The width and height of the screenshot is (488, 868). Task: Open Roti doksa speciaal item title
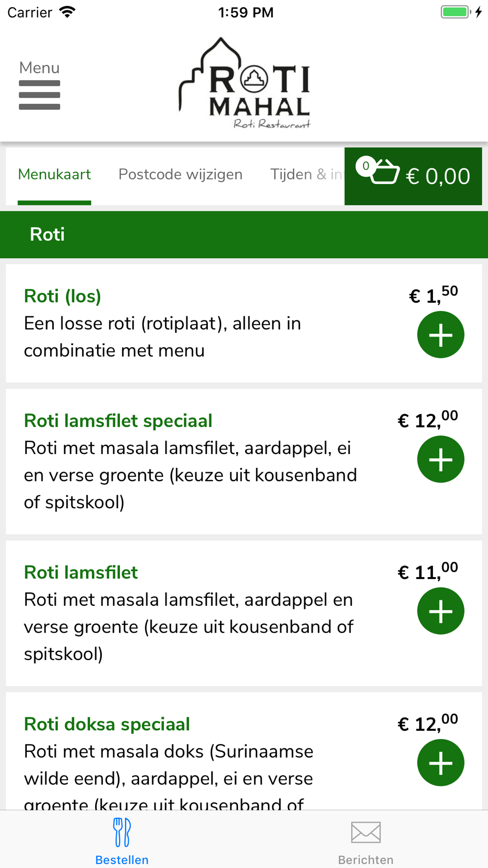(107, 724)
